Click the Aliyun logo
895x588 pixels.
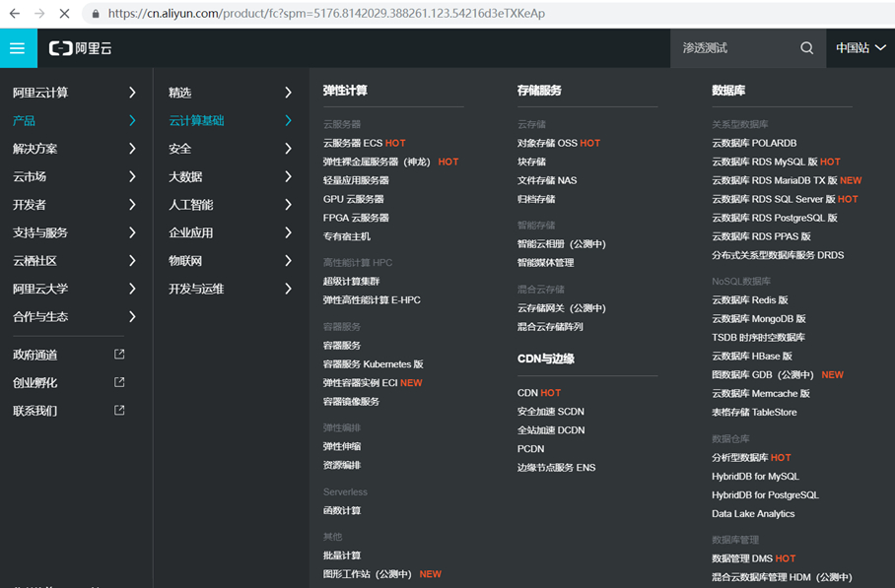pyautogui.click(x=80, y=48)
